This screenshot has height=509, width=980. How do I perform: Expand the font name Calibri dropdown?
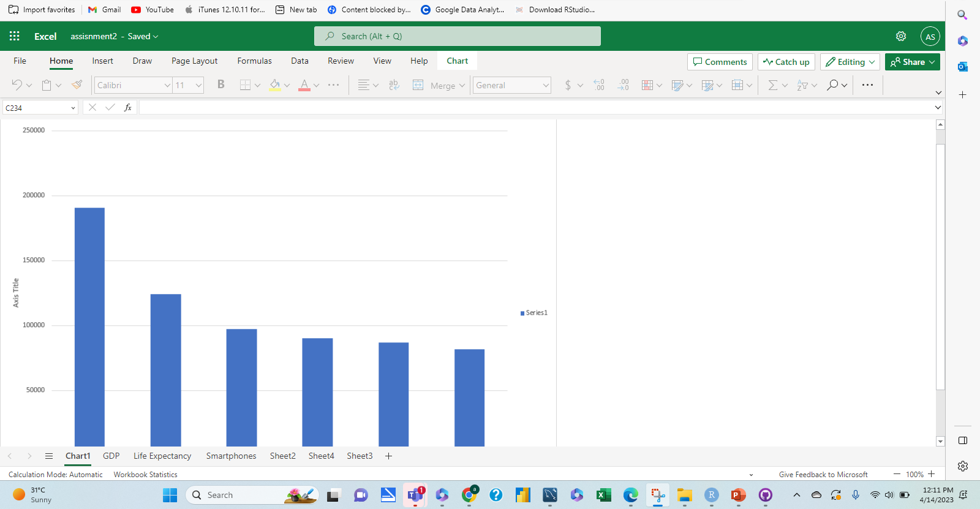167,85
